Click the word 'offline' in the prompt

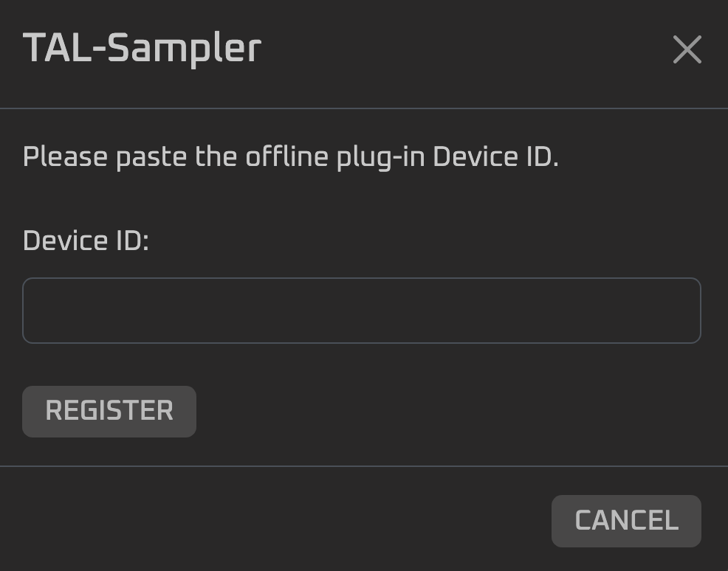[286, 157]
